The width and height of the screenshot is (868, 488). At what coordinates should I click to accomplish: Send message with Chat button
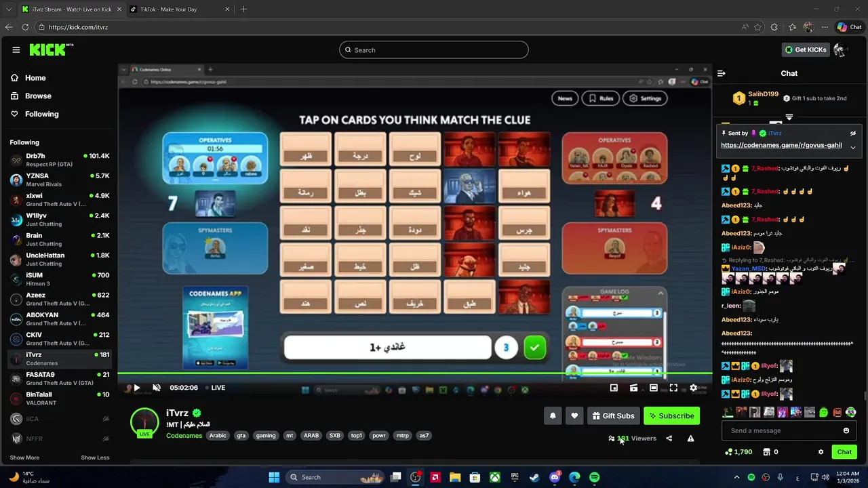[844, 452]
